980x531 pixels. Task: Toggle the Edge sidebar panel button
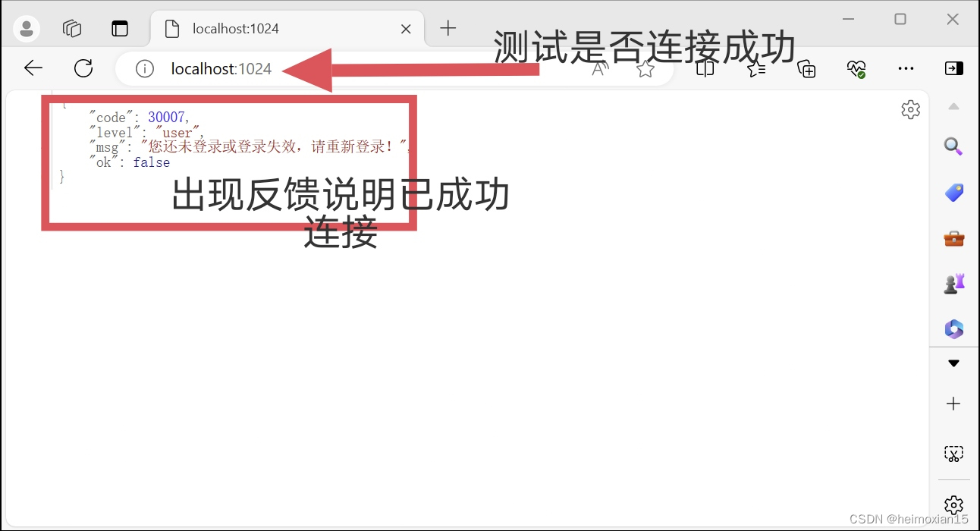953,68
